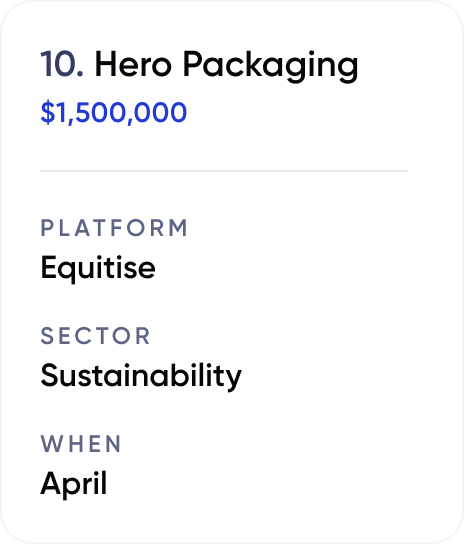Click the word Packaging in title
The height and width of the screenshot is (544, 464).
271,66
